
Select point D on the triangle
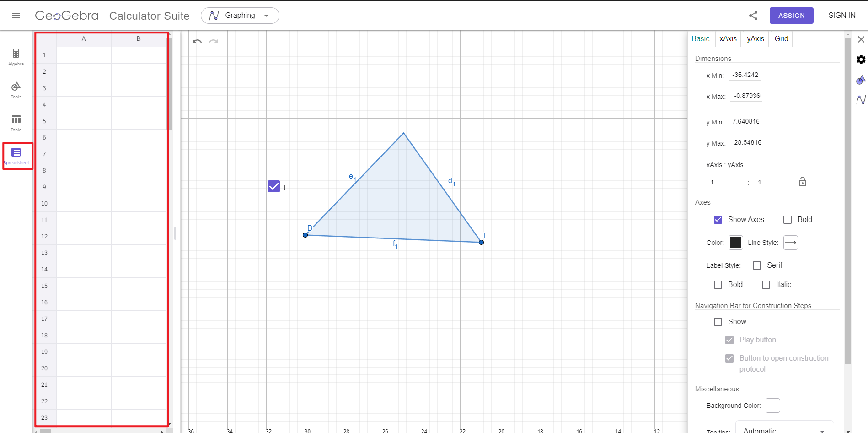(x=305, y=235)
